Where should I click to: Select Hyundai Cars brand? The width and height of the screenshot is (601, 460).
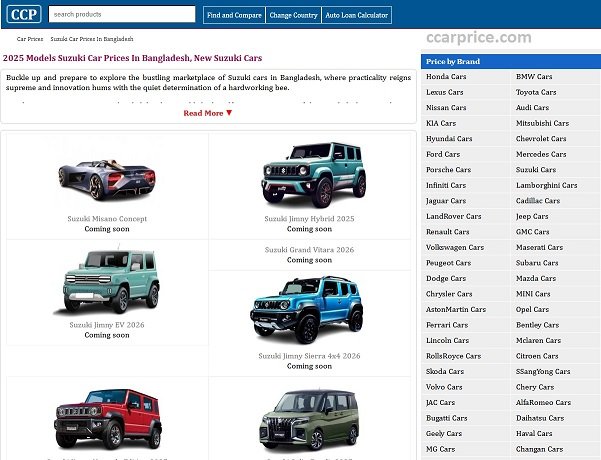[x=449, y=139]
